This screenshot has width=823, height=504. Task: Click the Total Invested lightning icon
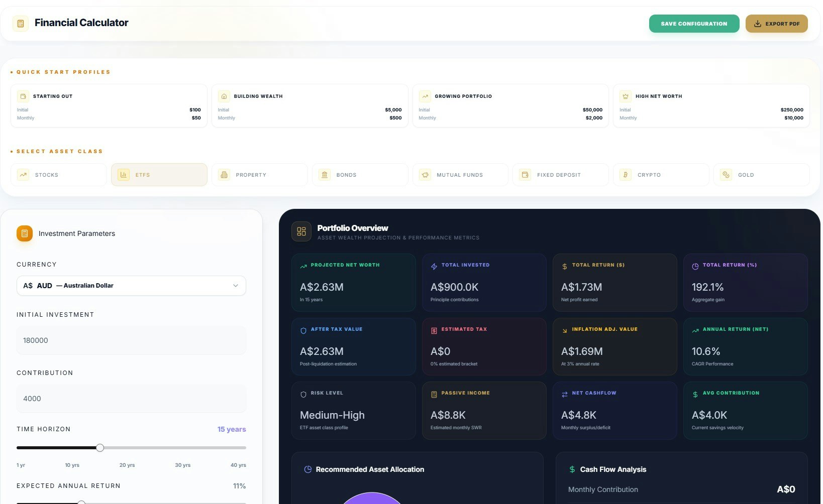point(434,267)
